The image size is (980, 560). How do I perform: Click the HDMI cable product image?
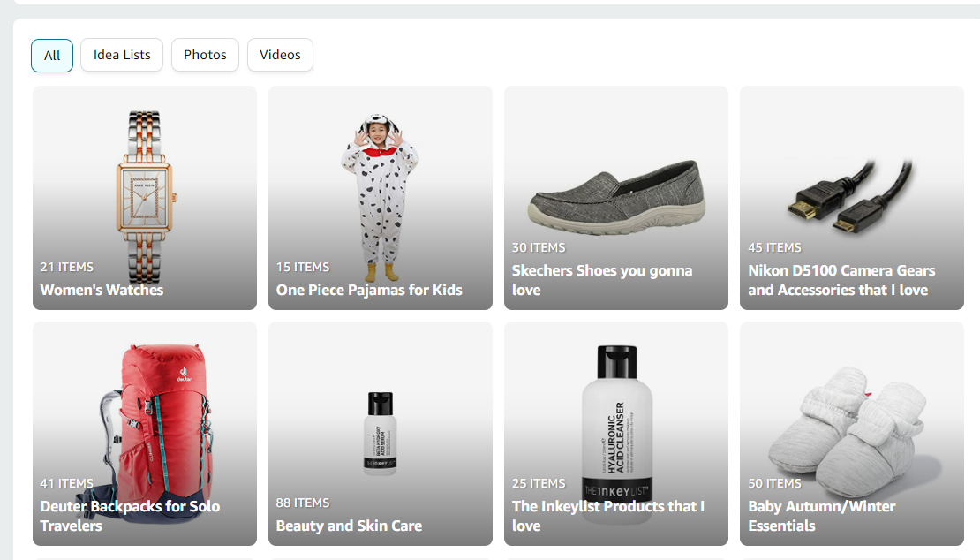850,197
